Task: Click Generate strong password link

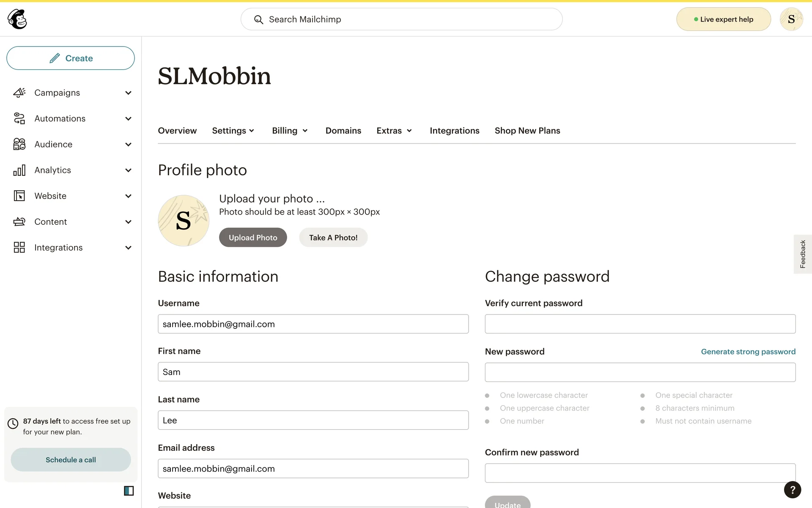Action: tap(748, 352)
